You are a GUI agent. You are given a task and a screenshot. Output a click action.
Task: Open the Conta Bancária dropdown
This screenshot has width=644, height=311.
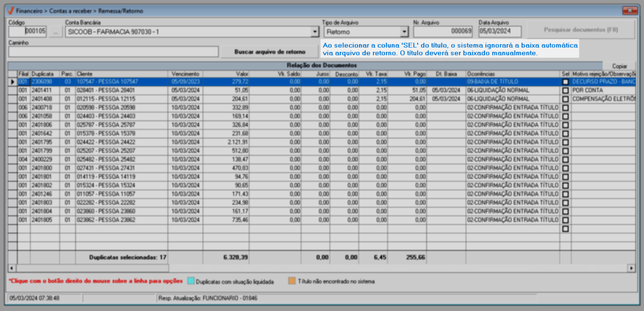click(315, 32)
